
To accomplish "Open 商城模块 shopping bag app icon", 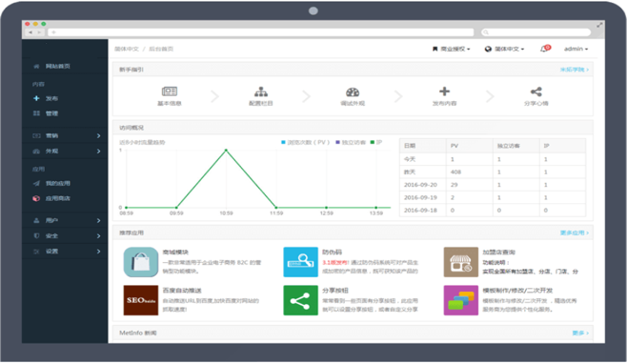I will coord(141,262).
